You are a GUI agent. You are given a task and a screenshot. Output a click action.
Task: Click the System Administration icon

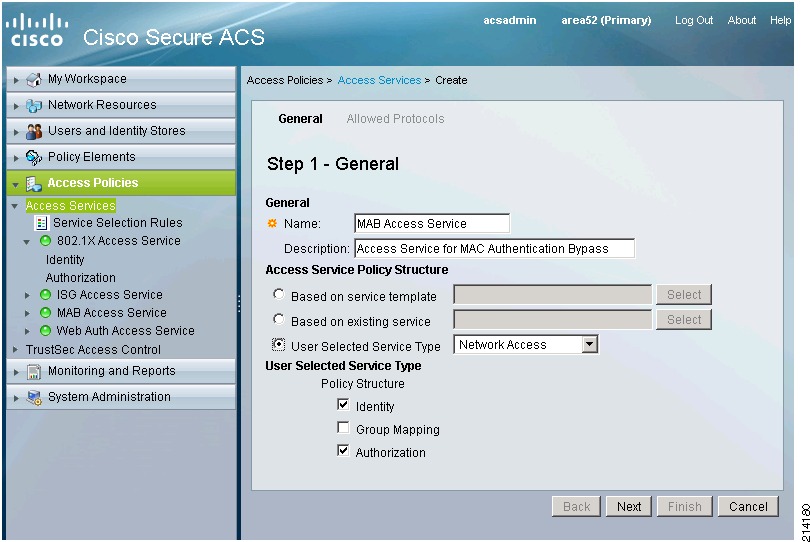tap(34, 397)
